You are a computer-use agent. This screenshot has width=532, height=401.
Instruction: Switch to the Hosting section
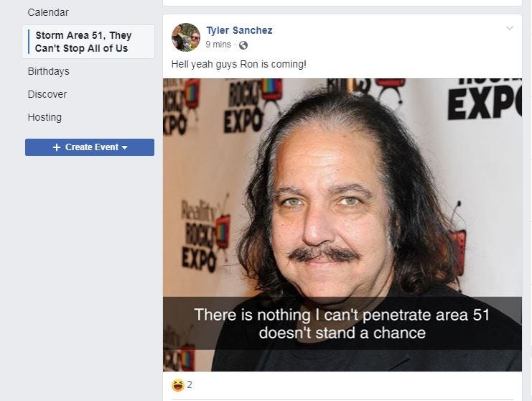pyautogui.click(x=45, y=117)
